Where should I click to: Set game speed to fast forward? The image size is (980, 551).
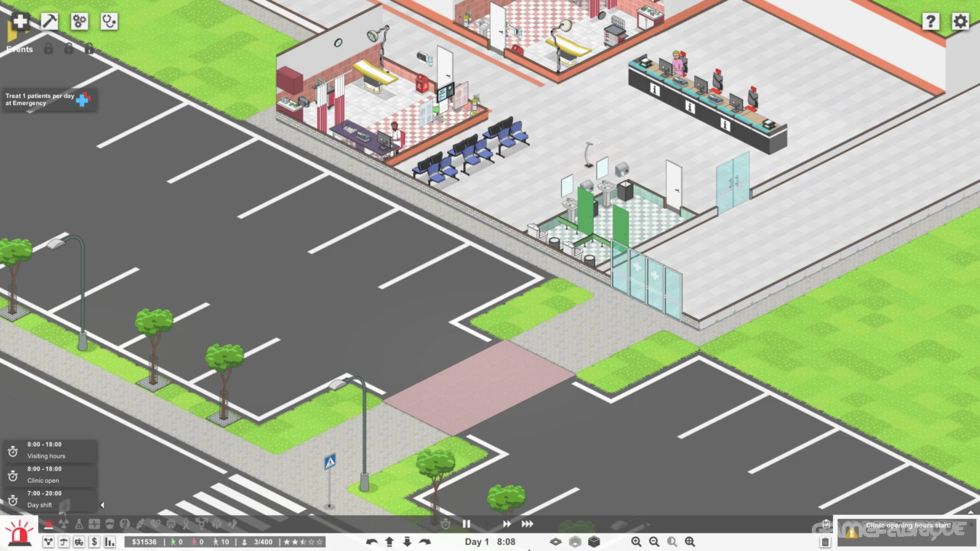click(506, 524)
